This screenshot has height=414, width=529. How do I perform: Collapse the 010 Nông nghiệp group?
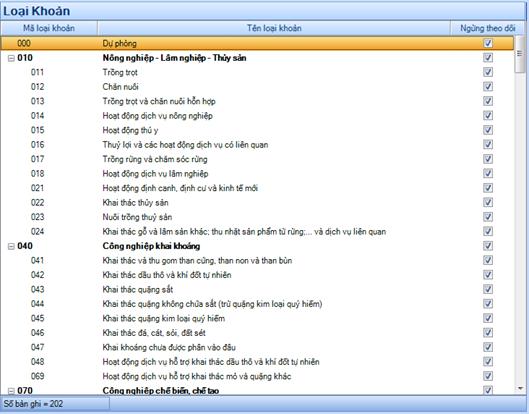pyautogui.click(x=11, y=58)
